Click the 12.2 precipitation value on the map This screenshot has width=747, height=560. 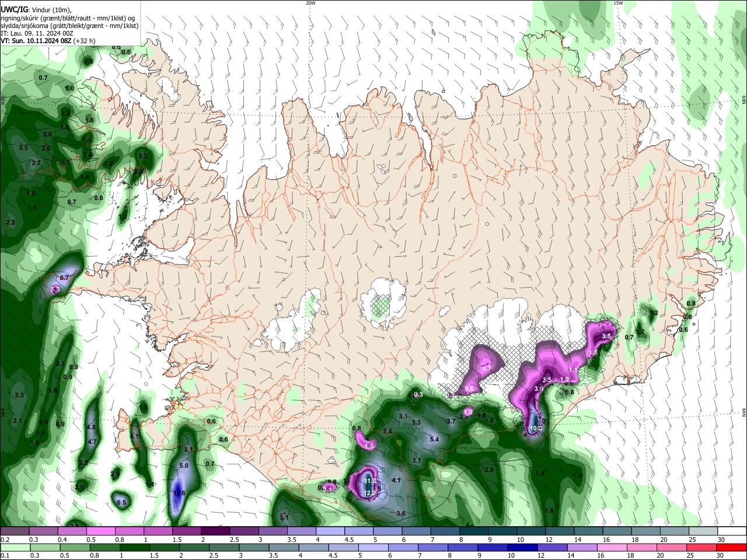[x=369, y=493]
